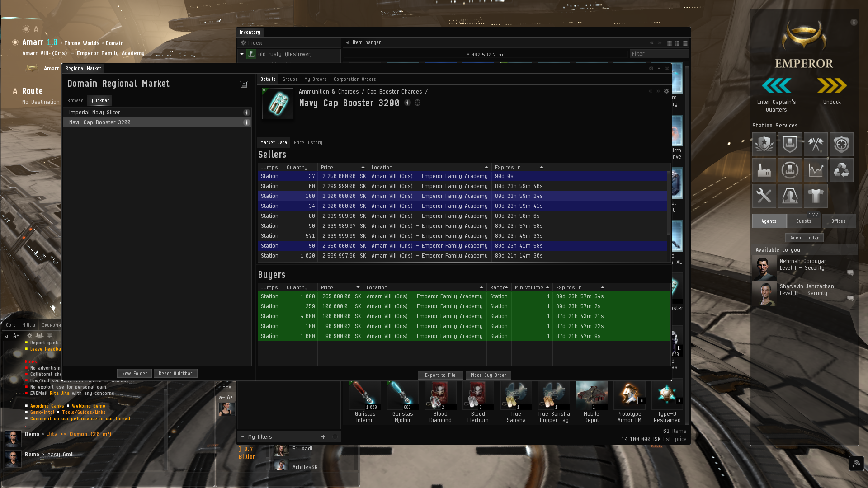868x488 pixels.
Task: Sort sellers by Price column header
Action: coord(343,167)
